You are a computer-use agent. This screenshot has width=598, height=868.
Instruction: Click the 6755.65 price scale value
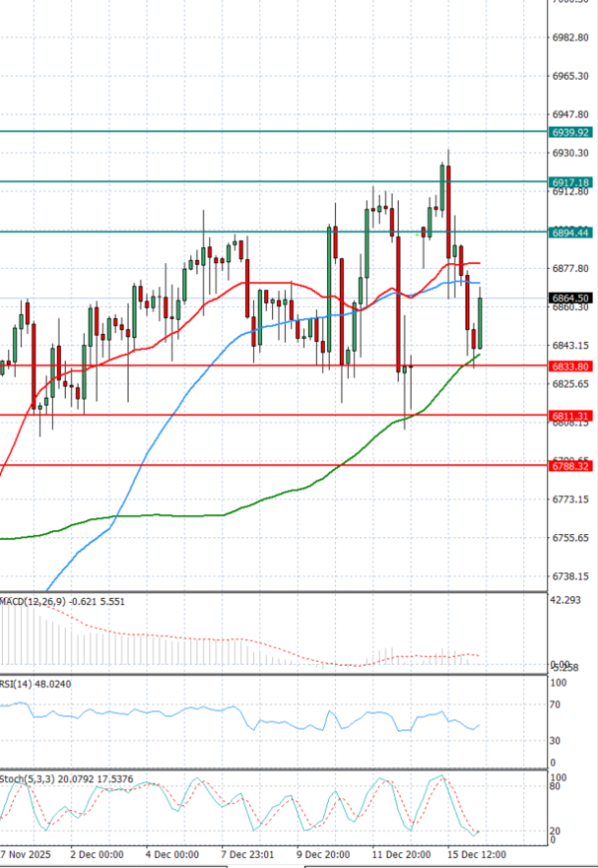coord(570,538)
